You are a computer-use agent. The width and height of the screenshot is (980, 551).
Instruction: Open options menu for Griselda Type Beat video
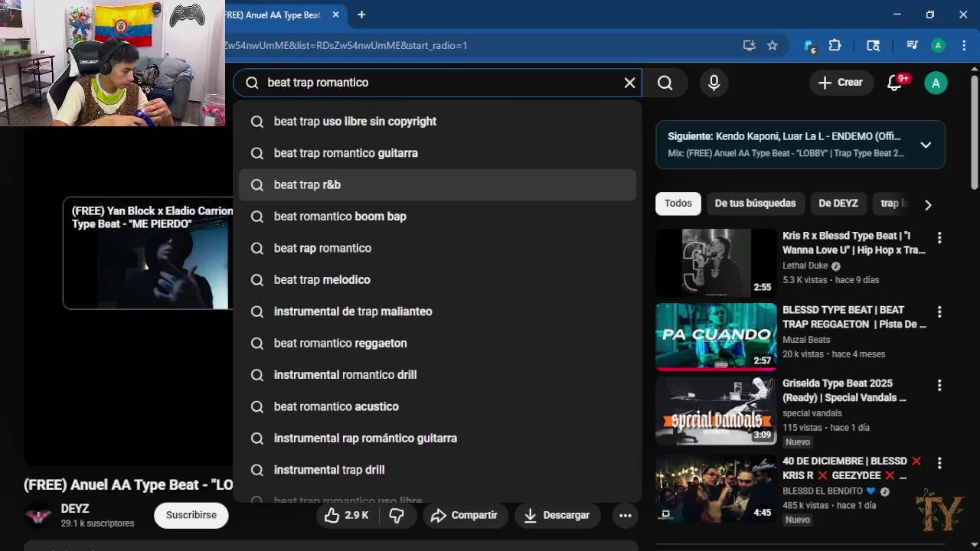(939, 386)
